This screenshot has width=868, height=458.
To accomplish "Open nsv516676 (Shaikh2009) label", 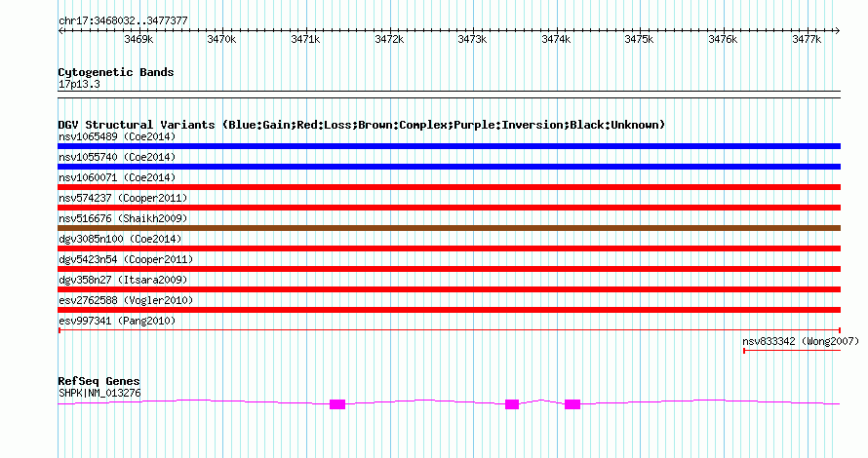I will [123, 218].
